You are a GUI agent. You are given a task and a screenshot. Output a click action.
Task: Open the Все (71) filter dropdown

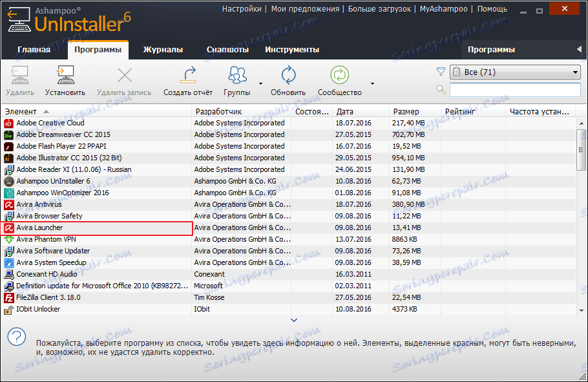515,72
